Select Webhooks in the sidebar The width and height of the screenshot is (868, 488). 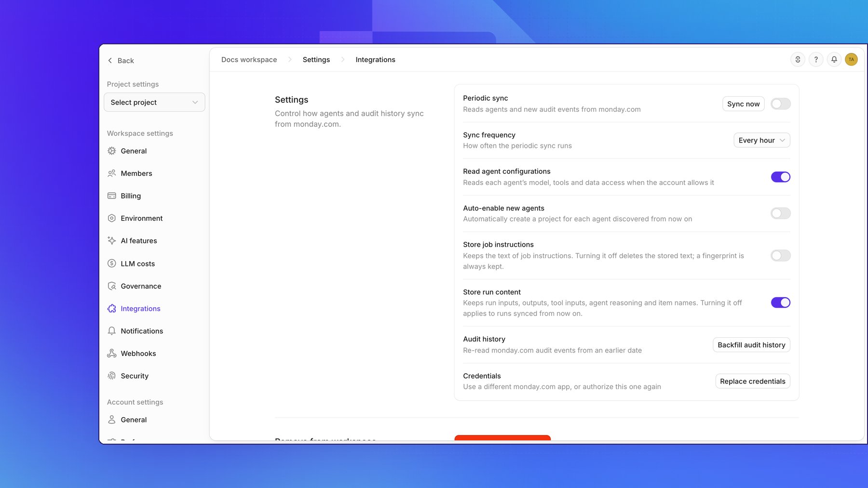(138, 354)
